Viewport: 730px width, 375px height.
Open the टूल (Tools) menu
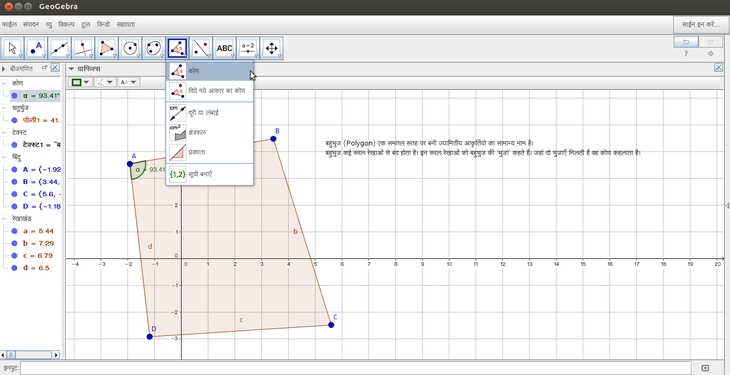(x=86, y=24)
